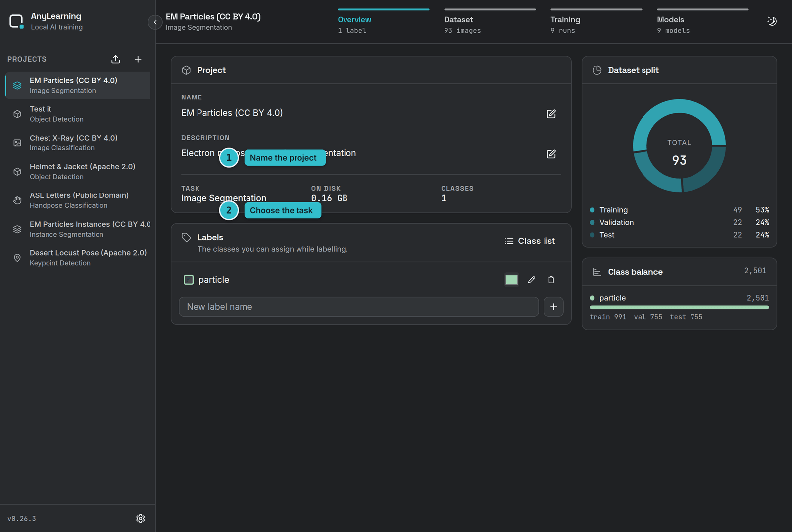Viewport: 792px width, 532px height.
Task: Open settings gear in sidebar footer
Action: [x=141, y=518]
